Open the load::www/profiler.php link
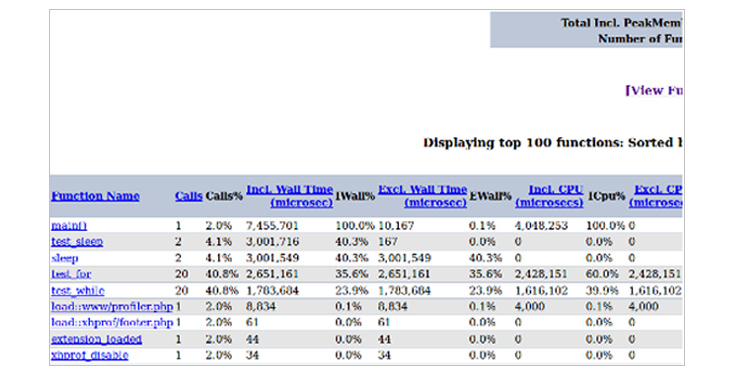 click(x=112, y=307)
